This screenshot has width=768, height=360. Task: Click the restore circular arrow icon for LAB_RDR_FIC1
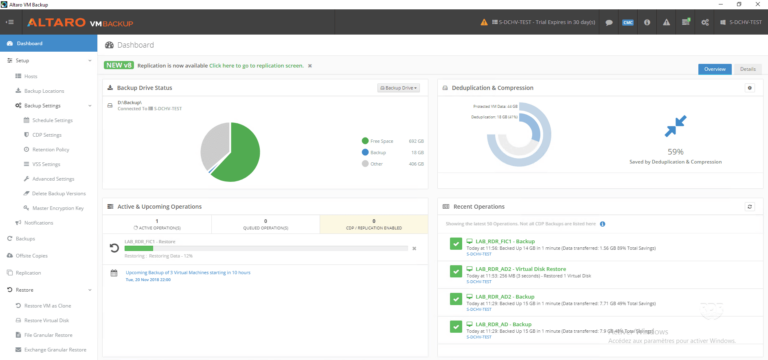(x=114, y=248)
